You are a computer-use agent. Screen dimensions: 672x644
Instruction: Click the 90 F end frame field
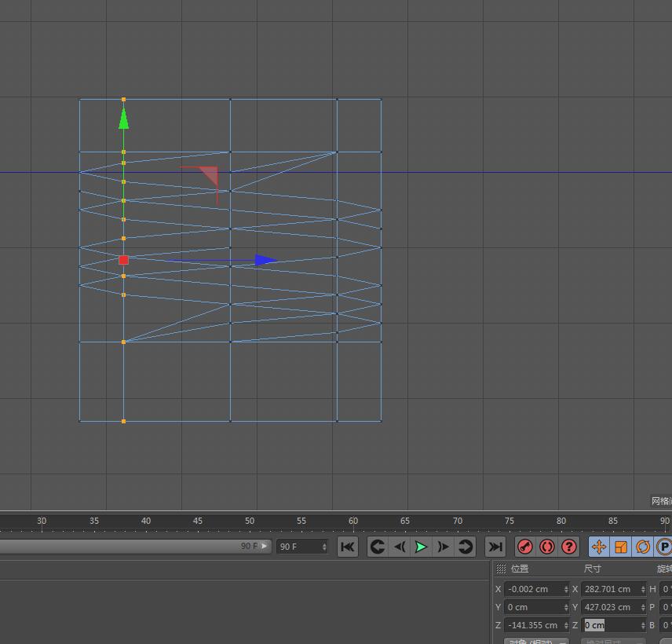tap(298, 547)
